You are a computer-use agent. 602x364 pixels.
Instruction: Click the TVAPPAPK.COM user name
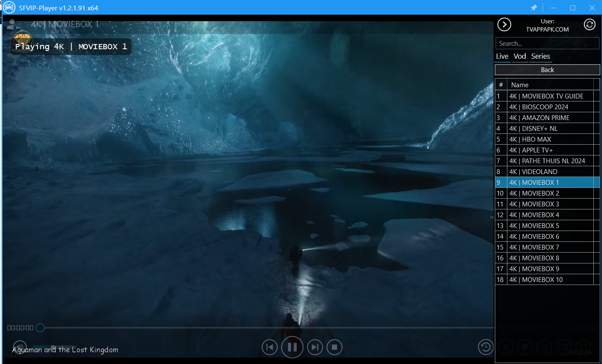(548, 29)
